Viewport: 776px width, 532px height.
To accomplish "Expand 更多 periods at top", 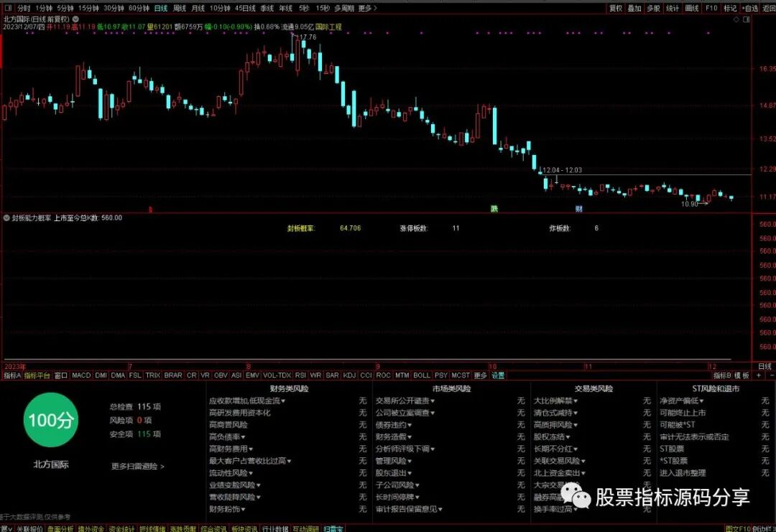I will [x=367, y=9].
